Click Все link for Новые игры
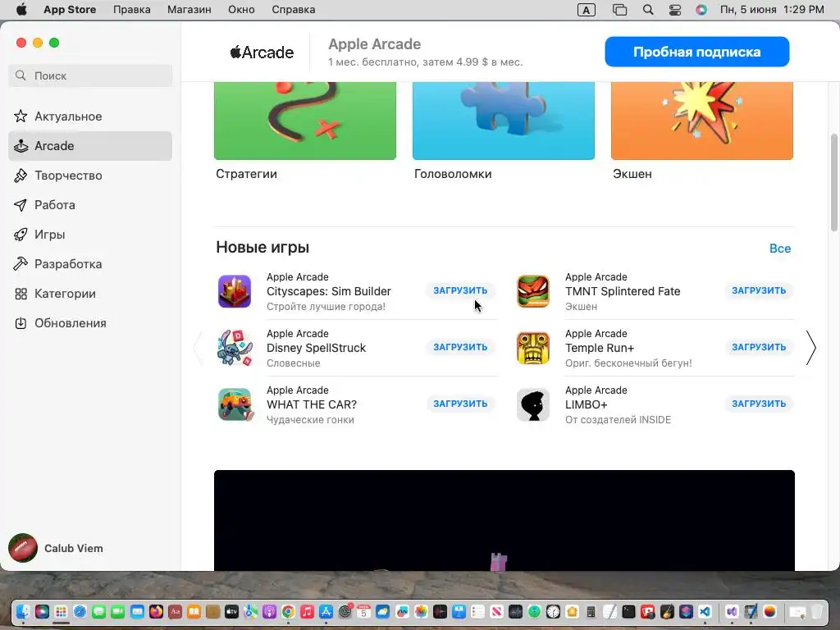The width and height of the screenshot is (840, 630). (x=780, y=248)
